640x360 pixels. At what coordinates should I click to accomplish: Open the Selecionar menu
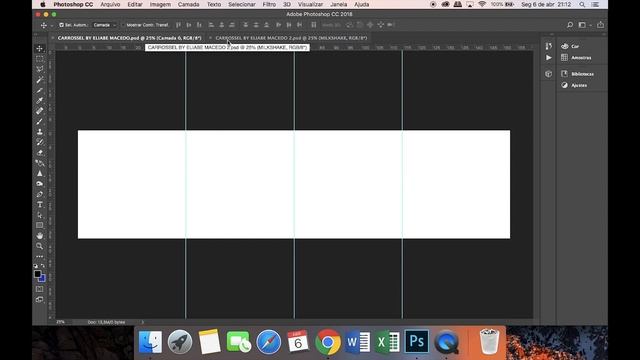pyautogui.click(x=242, y=4)
